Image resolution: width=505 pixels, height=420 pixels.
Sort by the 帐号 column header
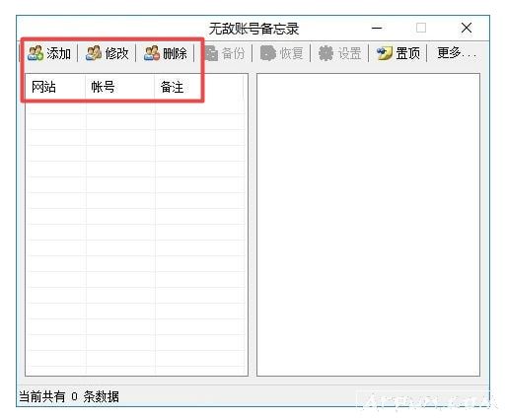pyautogui.click(x=120, y=87)
